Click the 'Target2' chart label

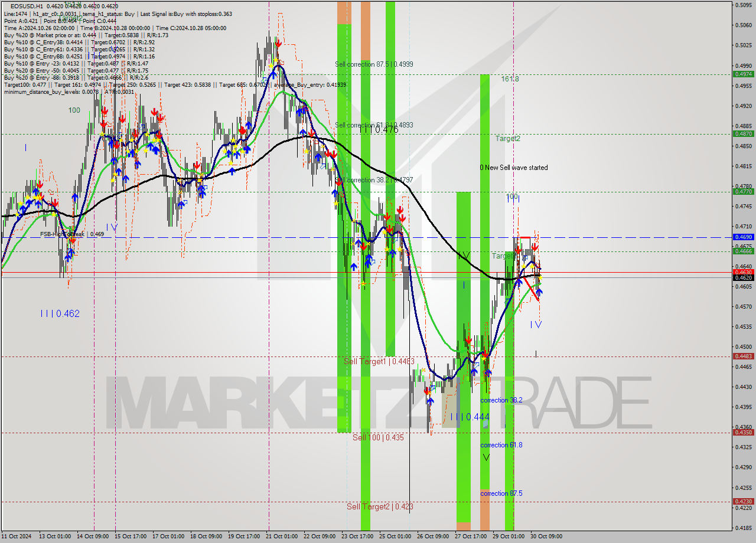point(508,139)
